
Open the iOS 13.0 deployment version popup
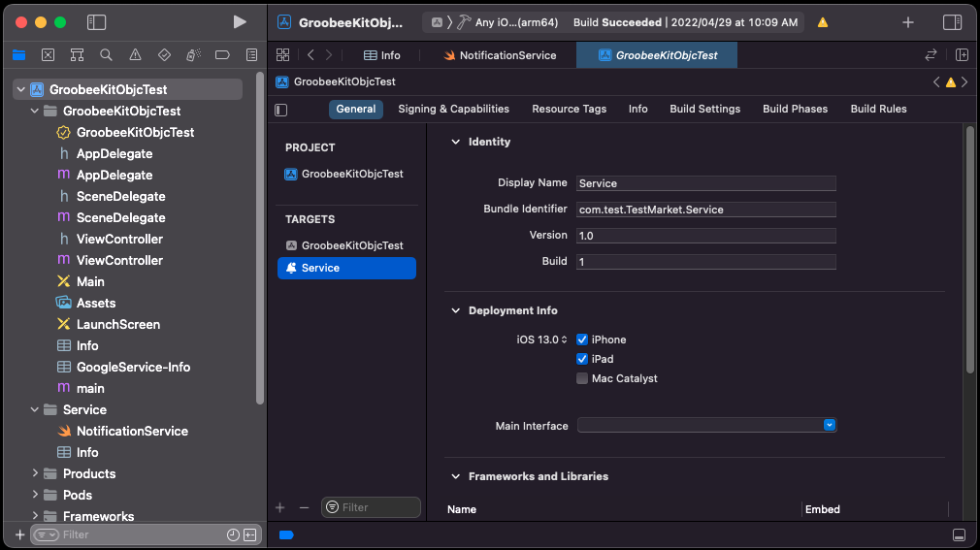(541, 340)
